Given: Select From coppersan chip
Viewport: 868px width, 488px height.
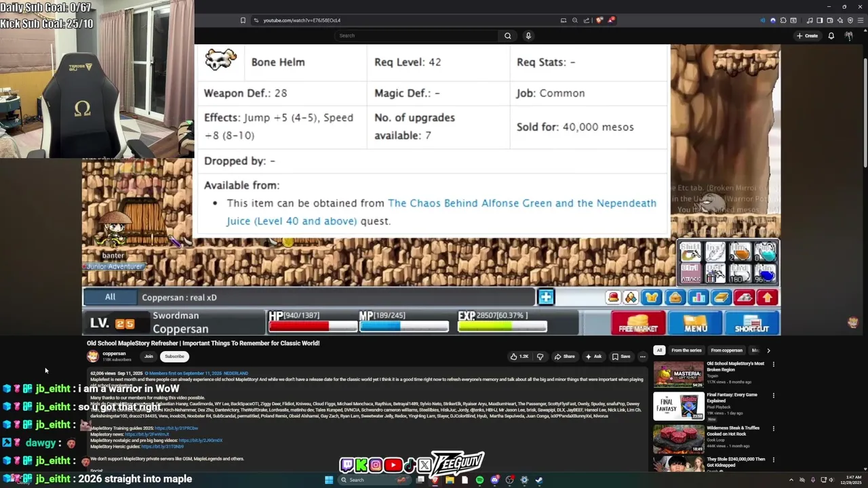Looking at the screenshot, I should click(x=726, y=350).
